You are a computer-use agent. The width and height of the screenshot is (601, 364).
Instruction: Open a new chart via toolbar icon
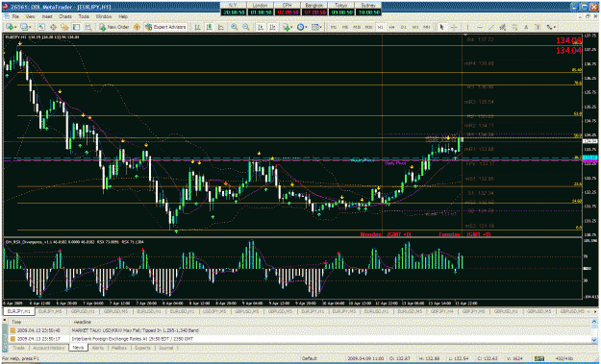tap(10, 27)
